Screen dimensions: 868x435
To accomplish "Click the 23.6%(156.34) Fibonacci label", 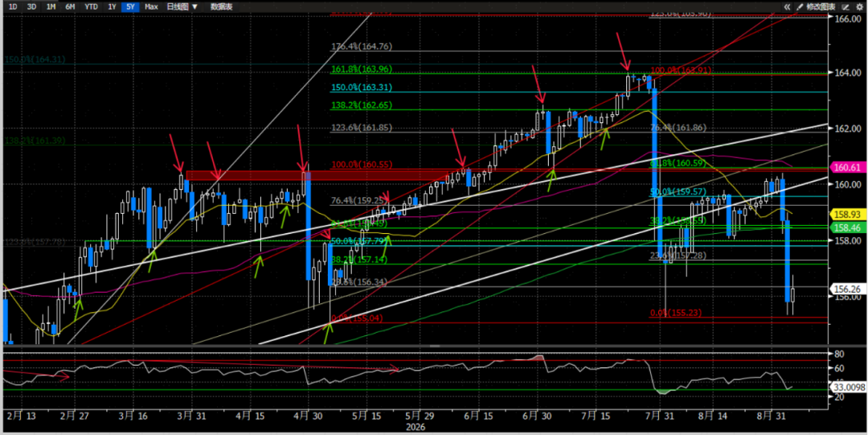I will pyautogui.click(x=358, y=281).
